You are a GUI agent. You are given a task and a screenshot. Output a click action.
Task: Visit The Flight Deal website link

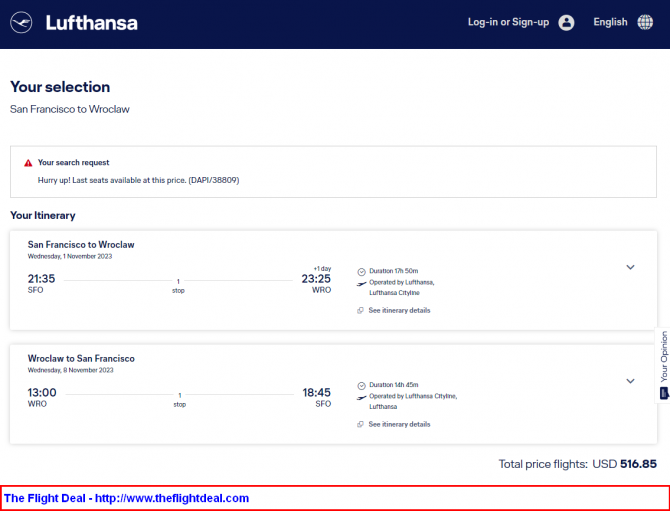click(126, 498)
